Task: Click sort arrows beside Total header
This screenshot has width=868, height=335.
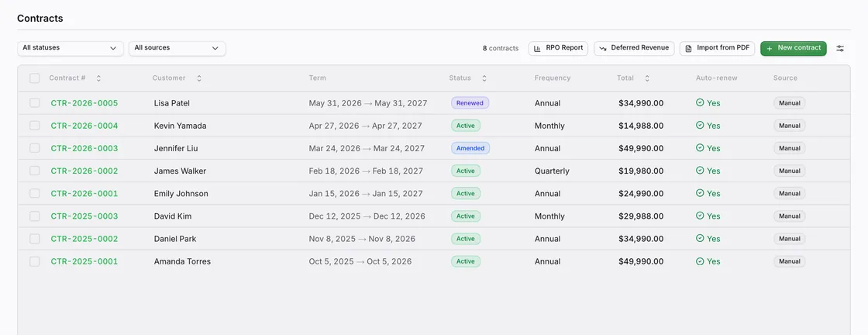Action: click(x=646, y=78)
